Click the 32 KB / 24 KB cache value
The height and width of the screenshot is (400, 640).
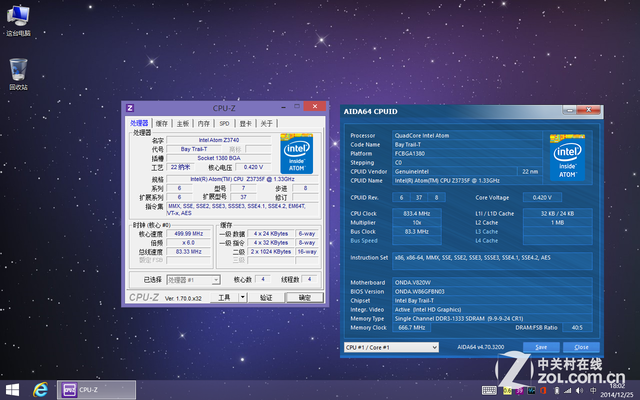pos(558,213)
